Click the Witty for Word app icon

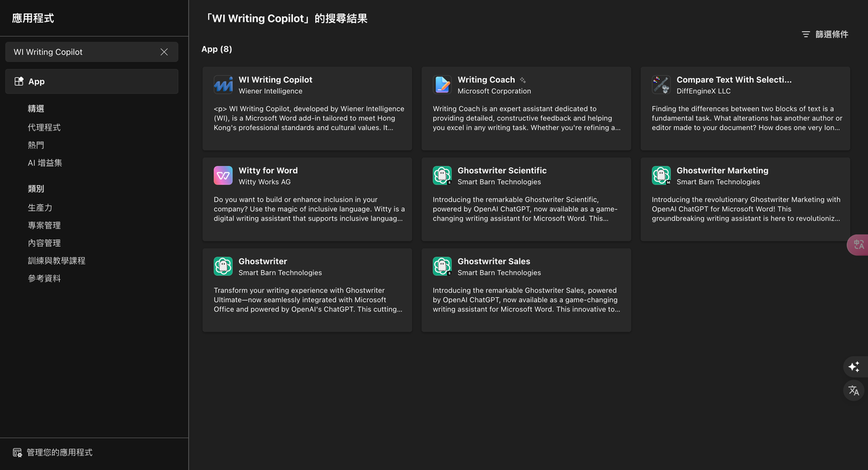223,176
